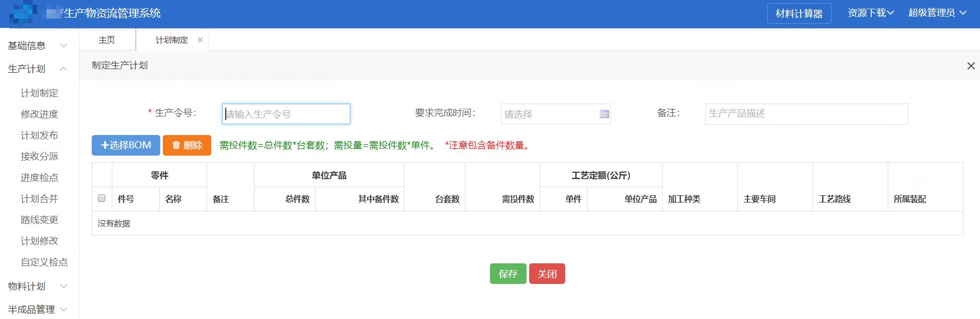Screen dimensions: 980x319
Task: Open 修改进度 in the sidebar
Action: 39,114
